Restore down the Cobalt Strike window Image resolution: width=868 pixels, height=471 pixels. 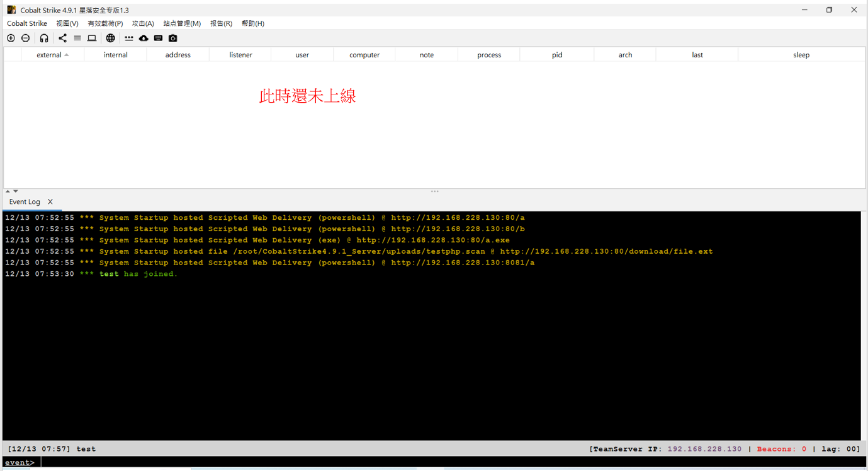pos(829,10)
